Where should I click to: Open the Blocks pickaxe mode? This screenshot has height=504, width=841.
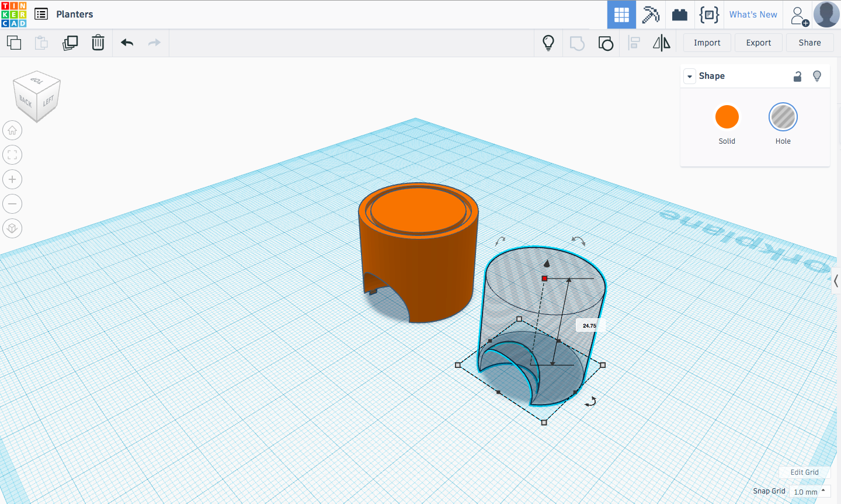tap(651, 15)
